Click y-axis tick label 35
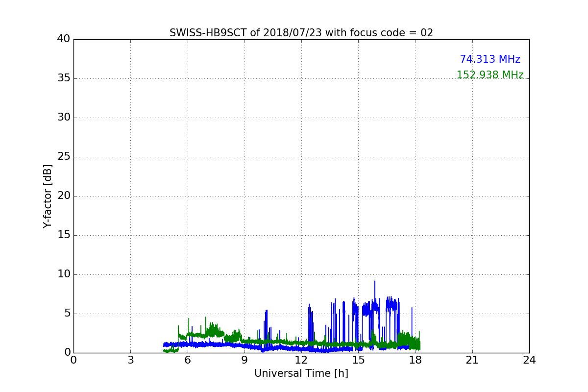 [x=64, y=78]
